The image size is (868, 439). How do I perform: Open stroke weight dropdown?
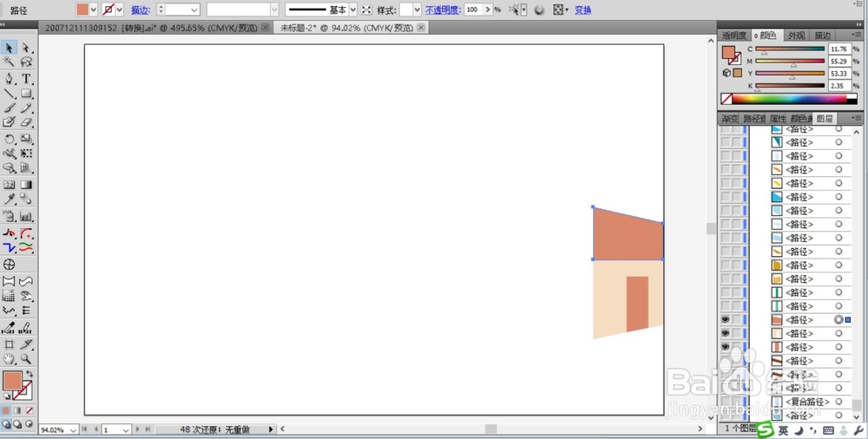(194, 10)
